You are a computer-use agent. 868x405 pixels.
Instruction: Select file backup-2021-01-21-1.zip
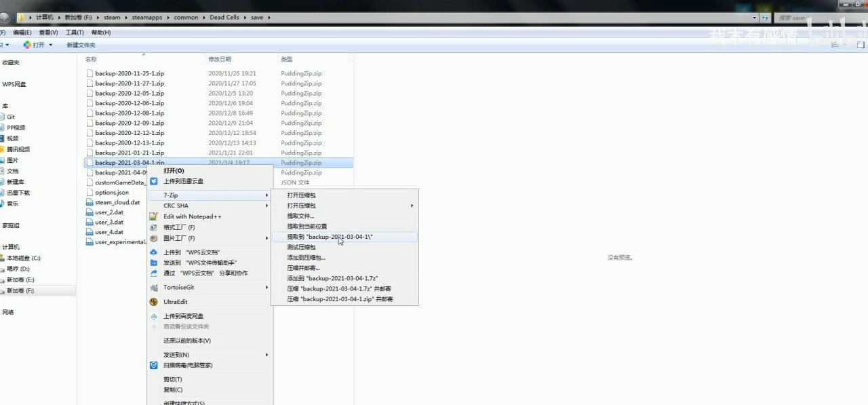(130, 153)
